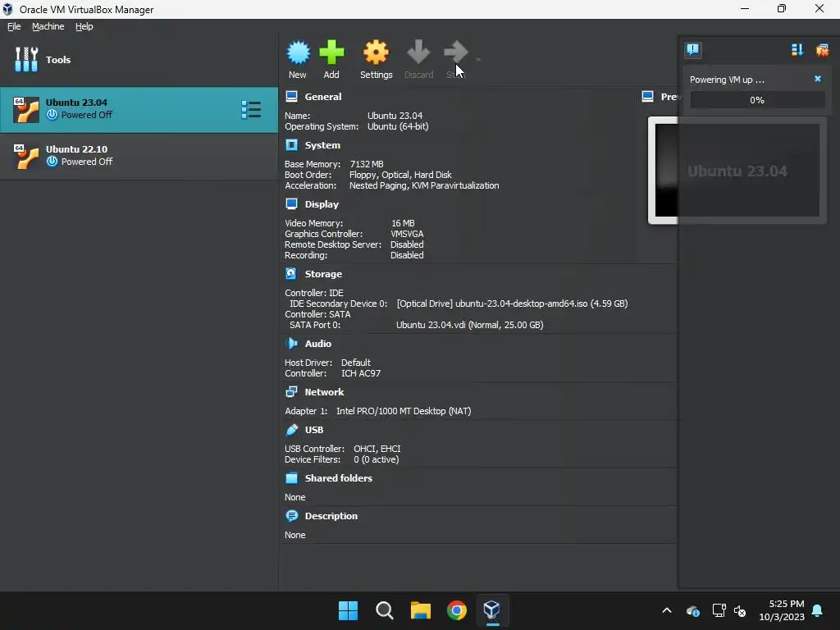Click the Audio Controller ICH AC97 value
The image size is (840, 630).
[x=361, y=373]
